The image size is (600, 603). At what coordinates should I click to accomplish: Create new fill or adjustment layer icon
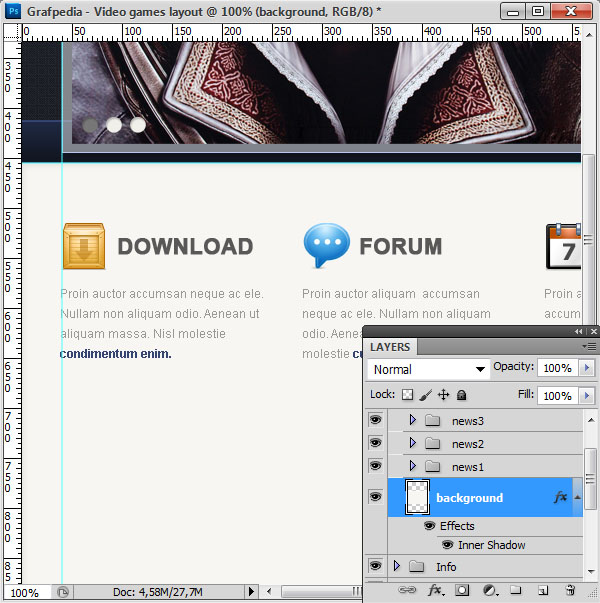click(x=489, y=590)
